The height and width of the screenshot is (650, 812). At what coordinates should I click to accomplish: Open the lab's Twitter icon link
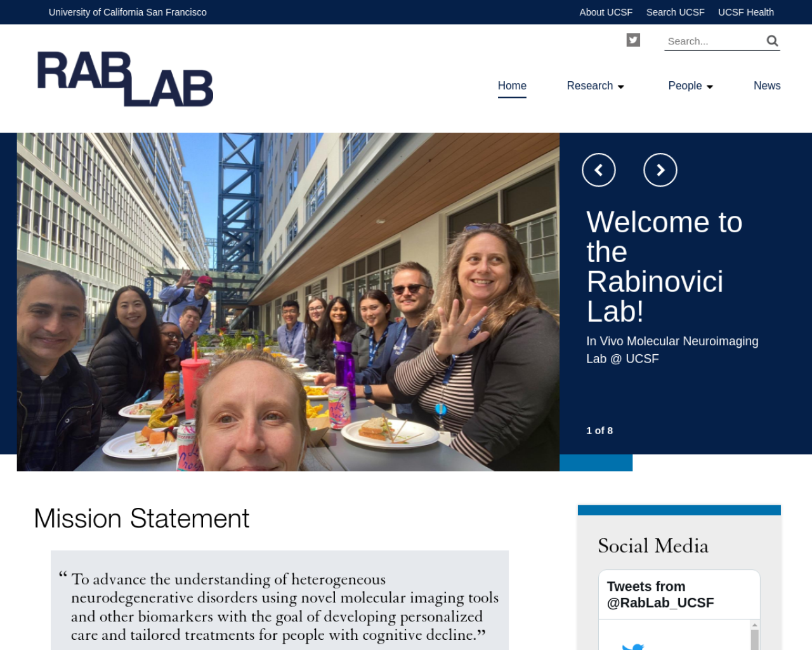(x=633, y=40)
